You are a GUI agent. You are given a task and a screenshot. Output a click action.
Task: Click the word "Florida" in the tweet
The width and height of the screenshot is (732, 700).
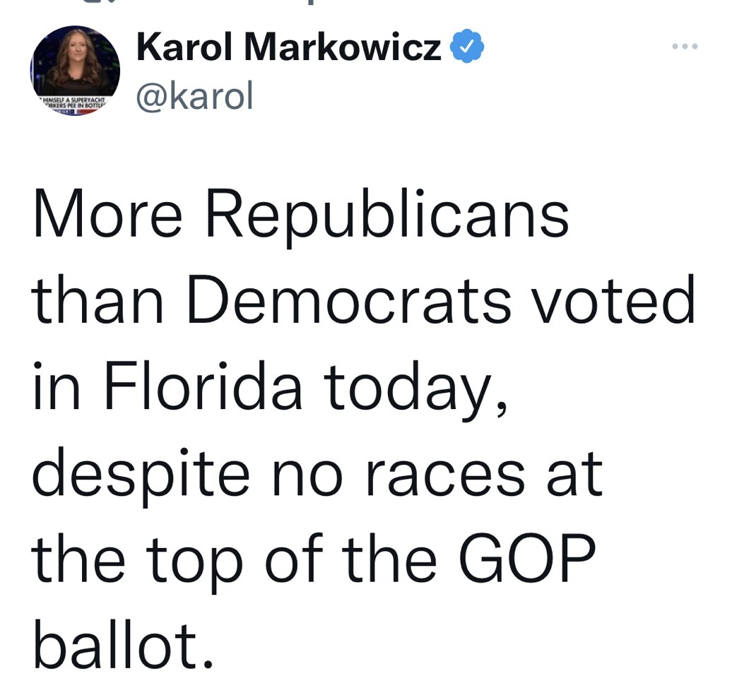203,386
